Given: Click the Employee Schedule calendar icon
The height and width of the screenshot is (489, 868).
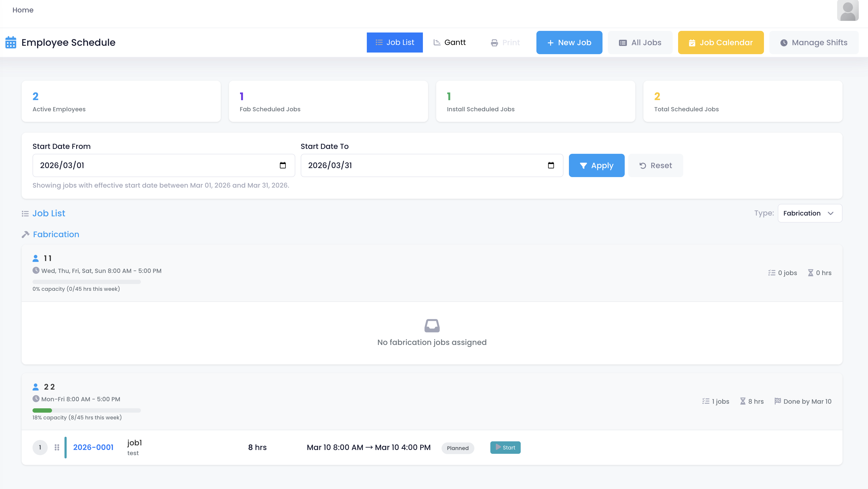Looking at the screenshot, I should pyautogui.click(x=11, y=43).
